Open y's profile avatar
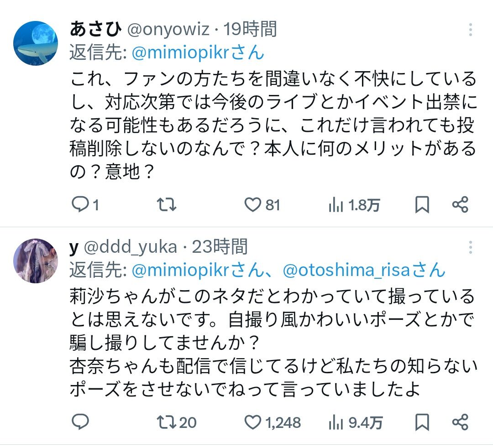 pos(36,260)
